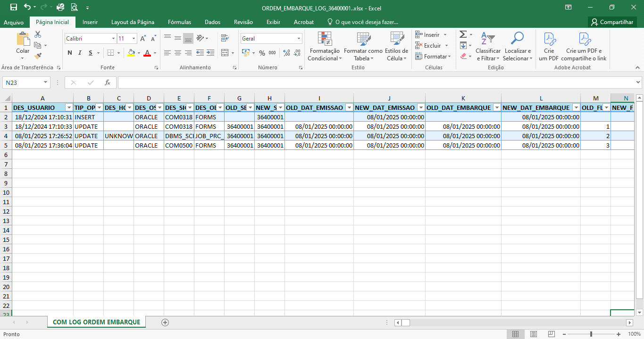Click Crie um PDF e compartilhe o link
This screenshot has width=644, height=339.
pyautogui.click(x=584, y=46)
